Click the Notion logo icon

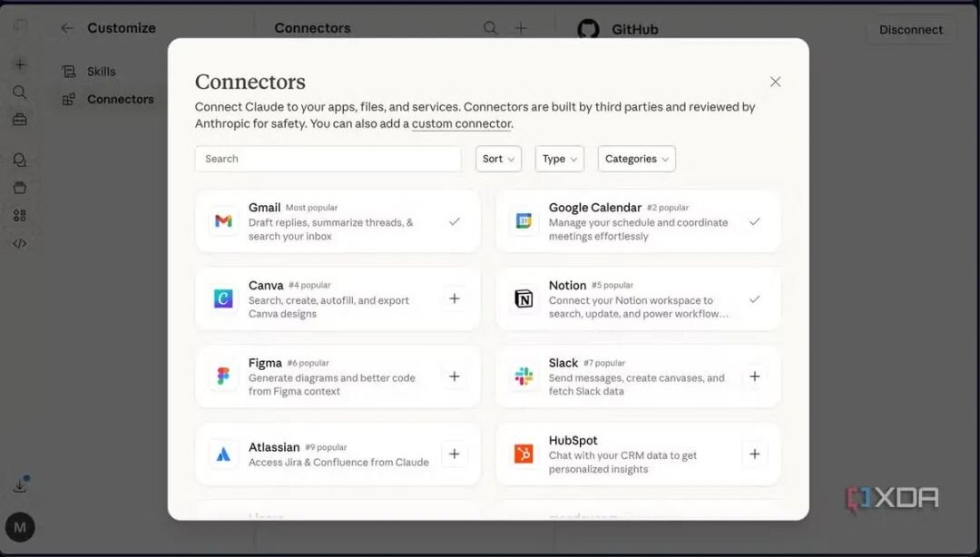coord(524,298)
